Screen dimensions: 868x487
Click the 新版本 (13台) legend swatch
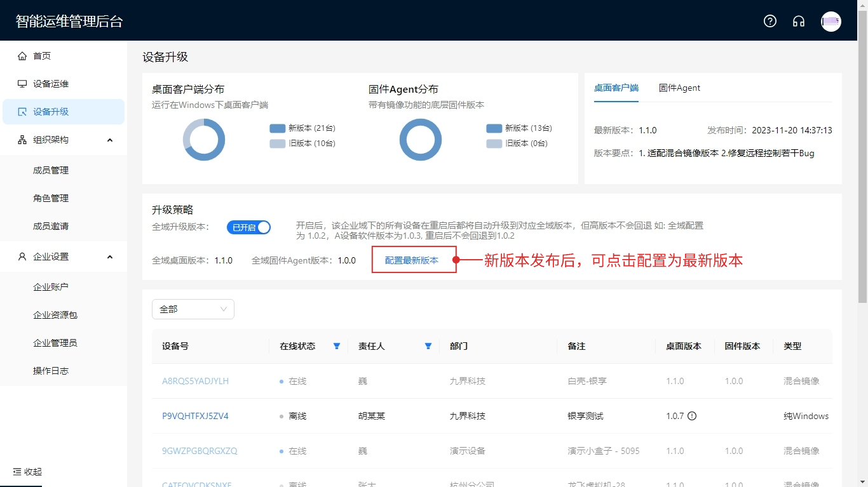pyautogui.click(x=494, y=128)
